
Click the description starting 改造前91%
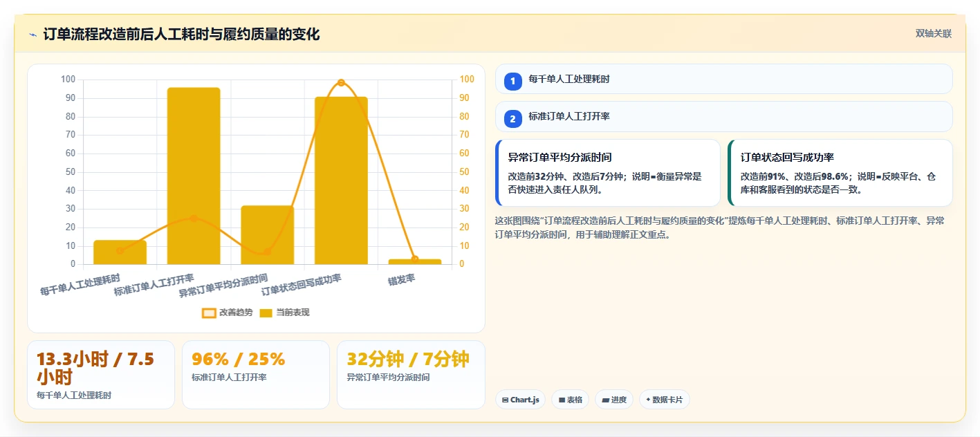(838, 183)
